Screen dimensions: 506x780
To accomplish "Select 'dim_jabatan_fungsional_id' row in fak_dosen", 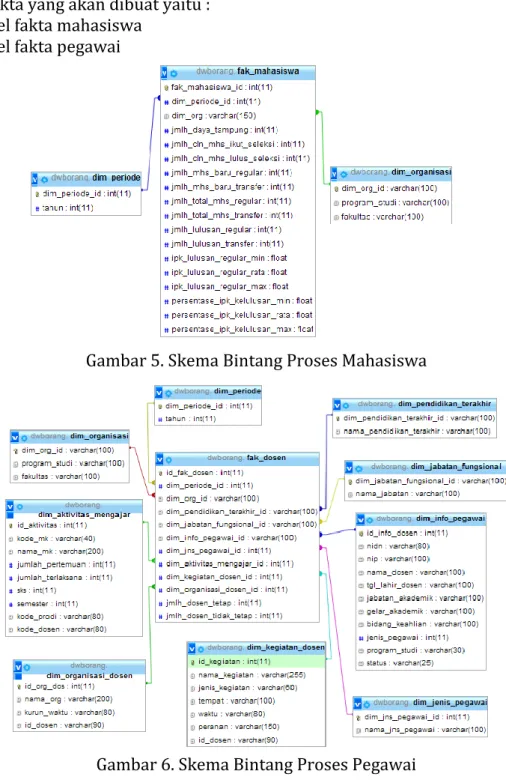I will point(237,524).
